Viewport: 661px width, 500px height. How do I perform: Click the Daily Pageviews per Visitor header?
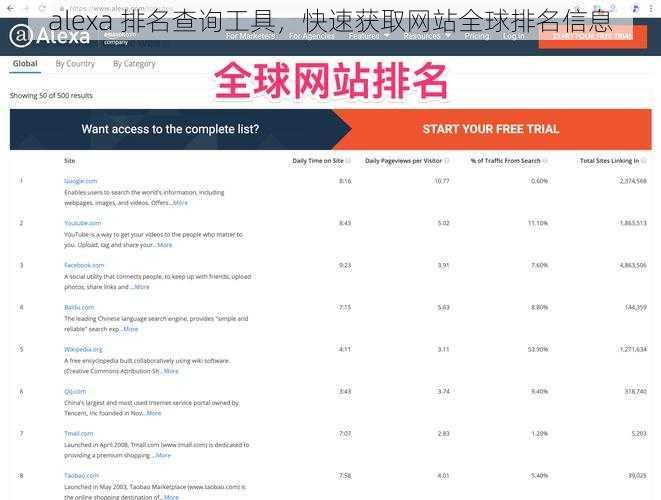403,161
